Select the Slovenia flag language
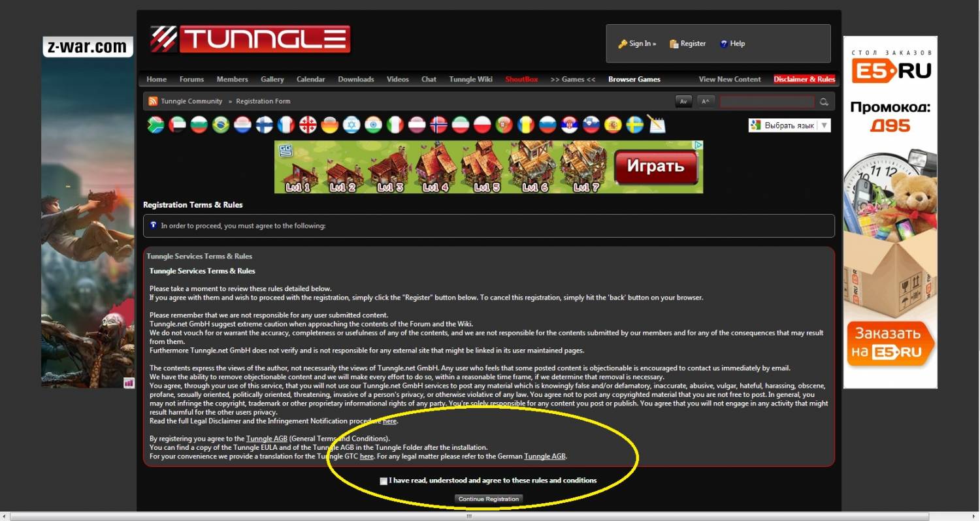 591,125
